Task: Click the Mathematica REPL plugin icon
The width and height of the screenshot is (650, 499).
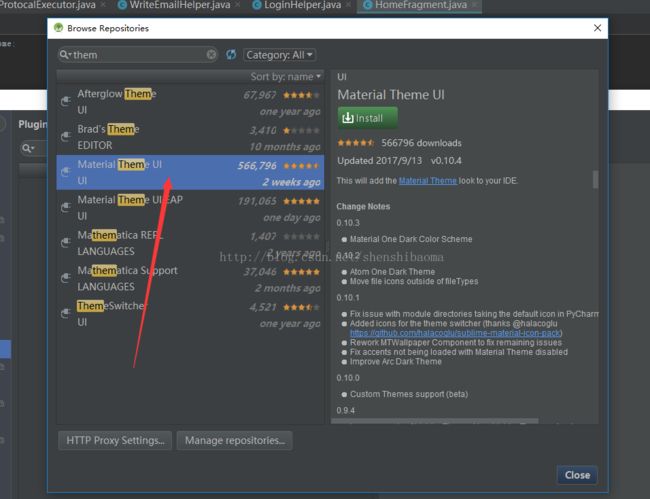Action: point(66,242)
